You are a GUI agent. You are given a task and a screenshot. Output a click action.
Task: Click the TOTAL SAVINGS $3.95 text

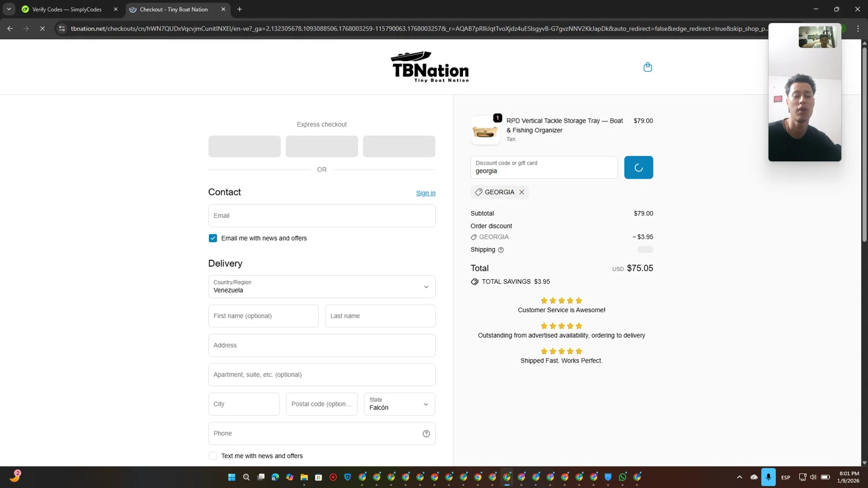[516, 282]
